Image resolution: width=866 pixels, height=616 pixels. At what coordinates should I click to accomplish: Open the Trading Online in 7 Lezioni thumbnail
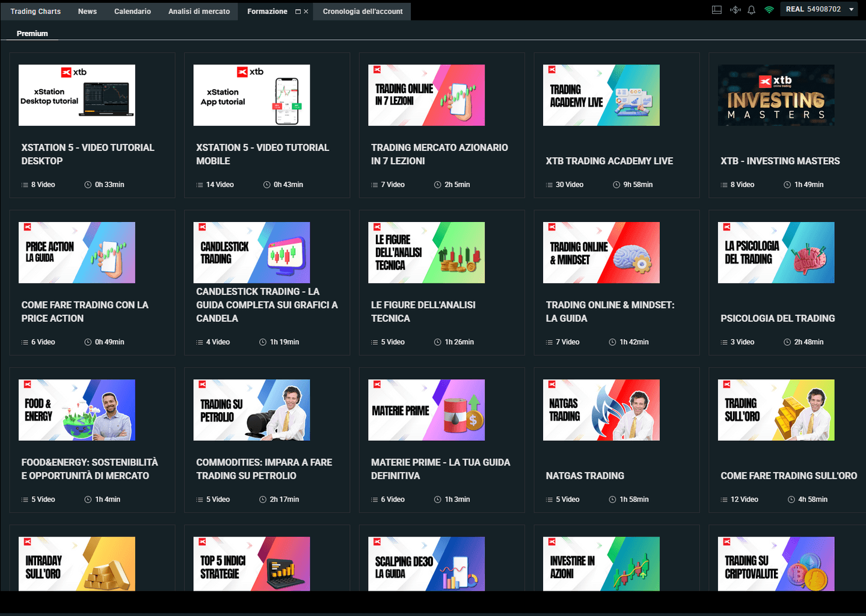point(426,95)
